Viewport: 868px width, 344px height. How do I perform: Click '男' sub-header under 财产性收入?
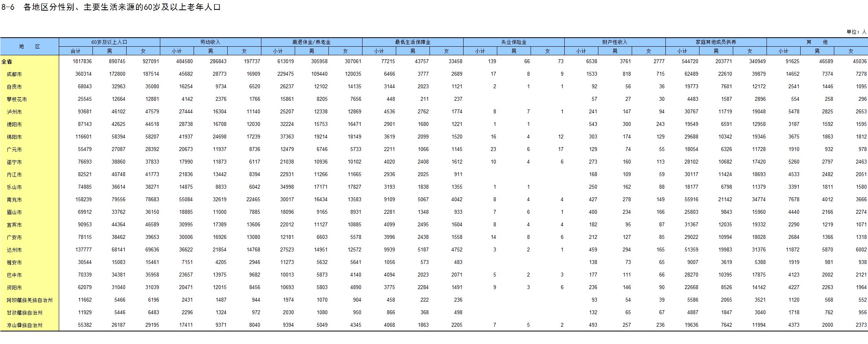pyautogui.click(x=615, y=51)
